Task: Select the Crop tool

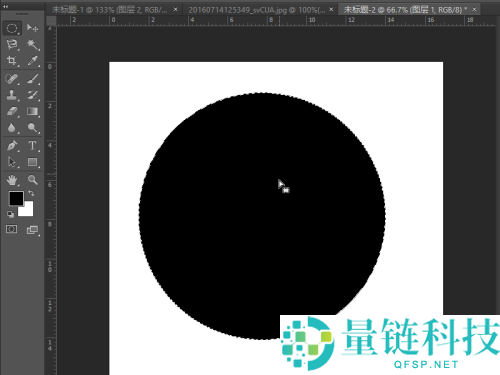Action: tap(12, 60)
